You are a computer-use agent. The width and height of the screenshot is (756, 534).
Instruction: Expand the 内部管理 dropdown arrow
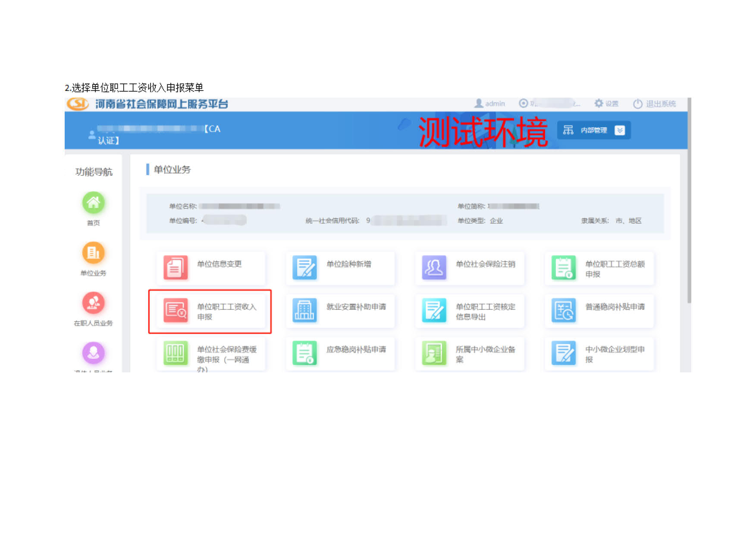[620, 130]
